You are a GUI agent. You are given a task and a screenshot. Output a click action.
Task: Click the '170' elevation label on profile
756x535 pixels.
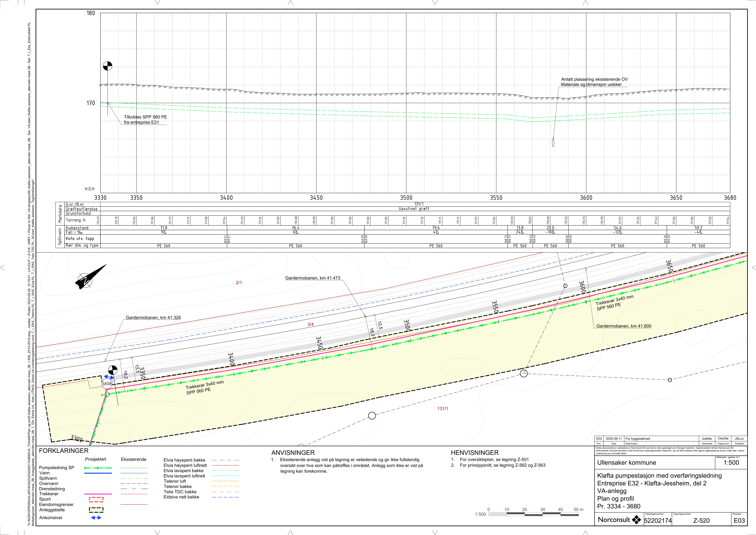91,103
